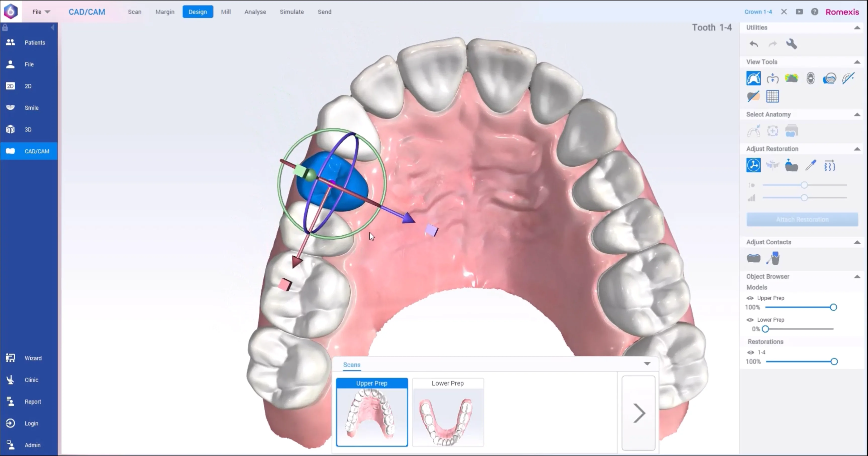Collapse the Scans panel
This screenshot has width=868, height=456.
coord(647,364)
